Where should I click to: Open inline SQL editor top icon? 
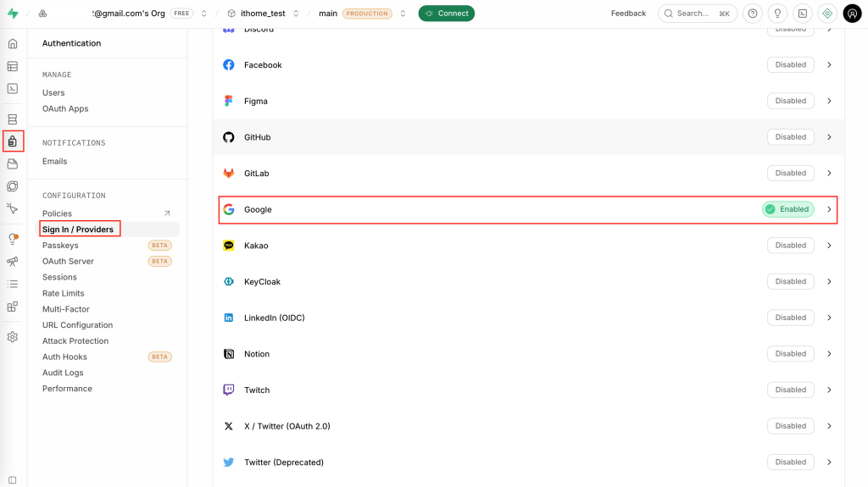[802, 14]
